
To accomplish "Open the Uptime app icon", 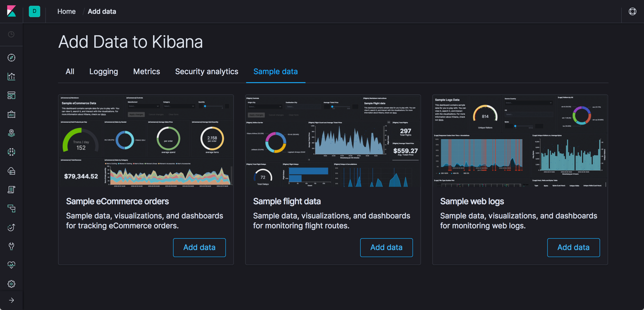I will 11,227.
